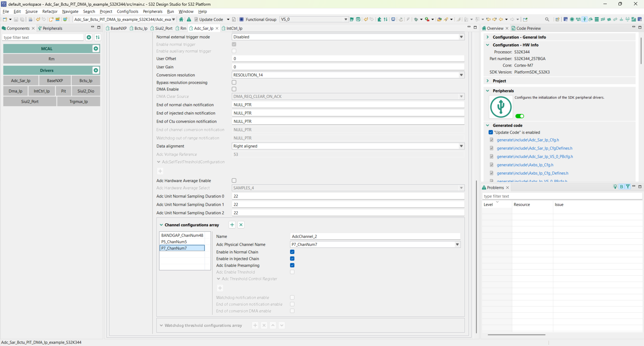Image resolution: width=644 pixels, height=346 pixels.
Task: Uncheck Enable in Injected Chain
Action: pyautogui.click(x=292, y=259)
